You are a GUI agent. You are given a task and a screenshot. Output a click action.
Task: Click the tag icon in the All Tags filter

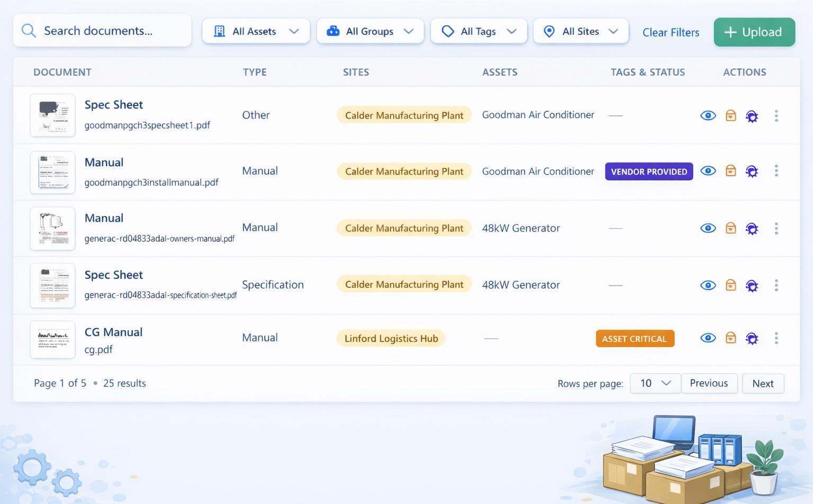(x=448, y=31)
